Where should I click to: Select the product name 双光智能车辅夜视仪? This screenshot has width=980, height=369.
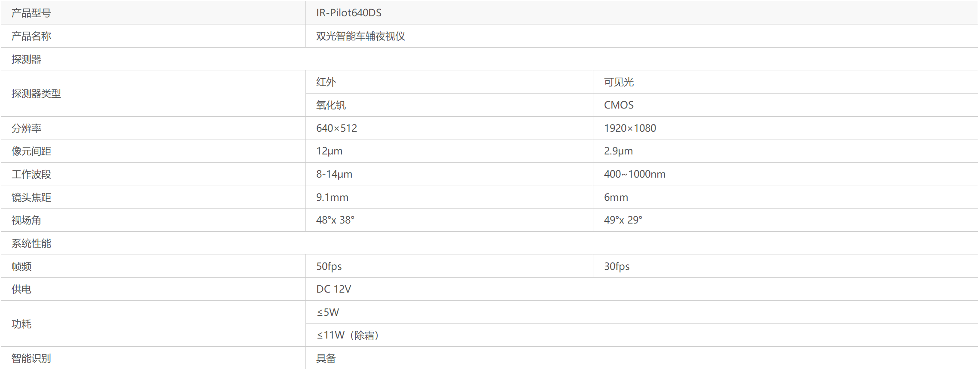[x=360, y=36]
